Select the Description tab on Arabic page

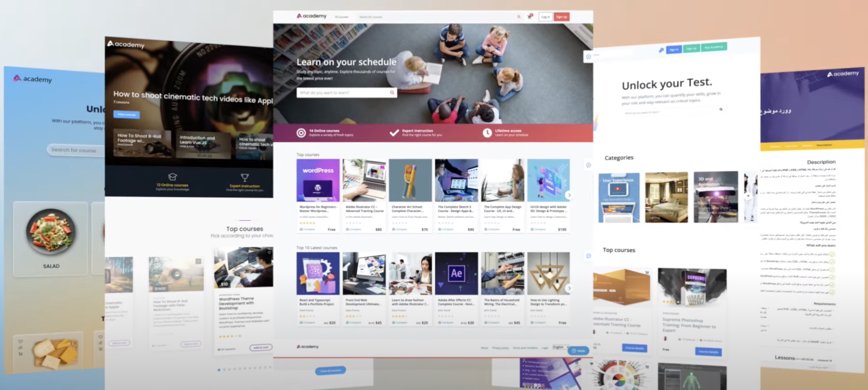click(824, 145)
